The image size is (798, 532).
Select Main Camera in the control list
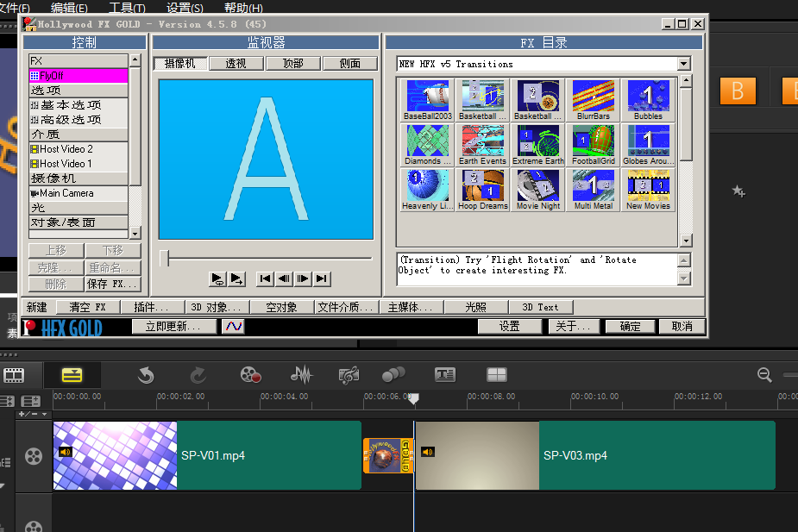(79, 193)
